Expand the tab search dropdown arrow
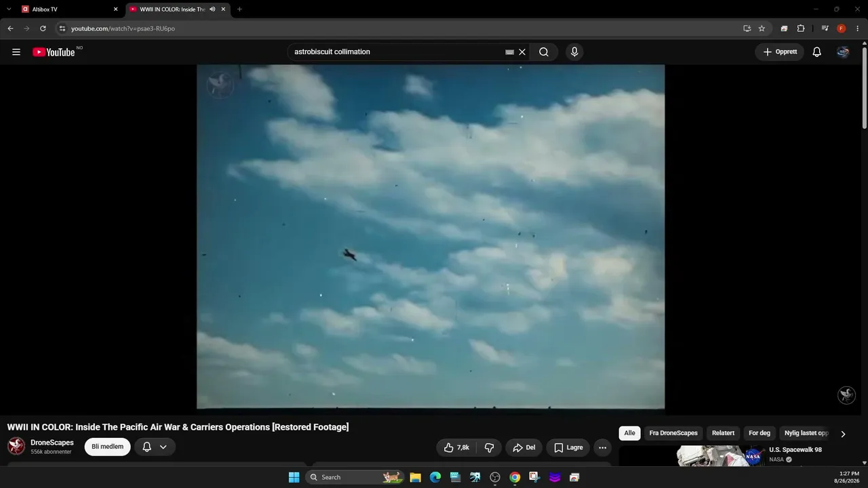The image size is (868, 488). 9,9
